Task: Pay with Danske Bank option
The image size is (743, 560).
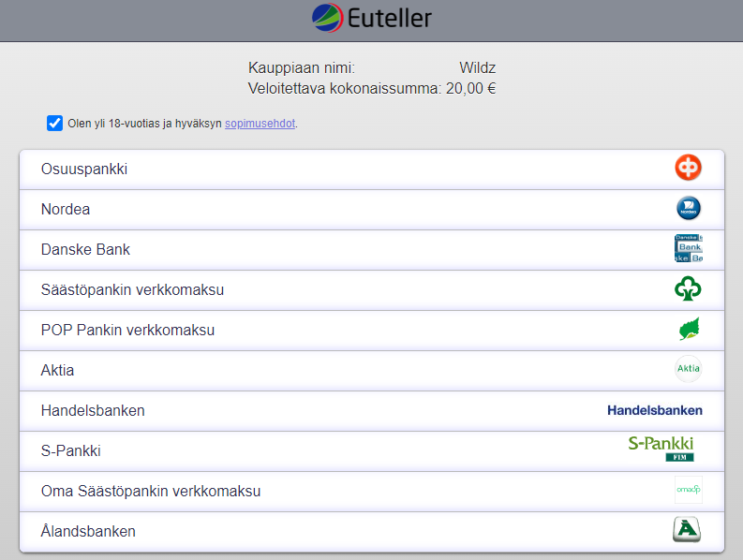Action: point(372,250)
